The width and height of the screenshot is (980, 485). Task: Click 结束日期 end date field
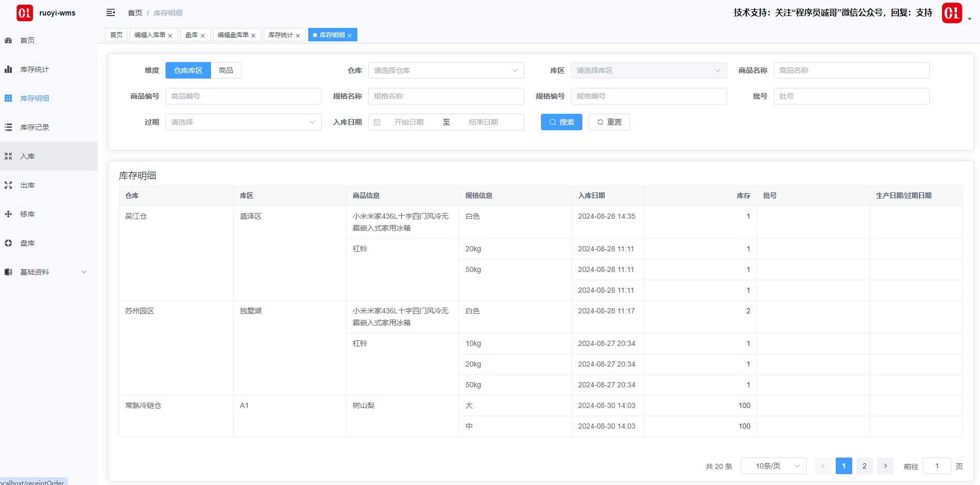[x=484, y=122]
